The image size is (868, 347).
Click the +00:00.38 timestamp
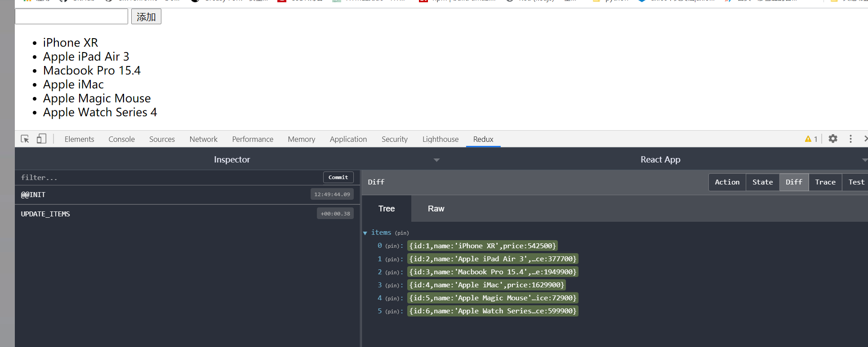coord(335,214)
